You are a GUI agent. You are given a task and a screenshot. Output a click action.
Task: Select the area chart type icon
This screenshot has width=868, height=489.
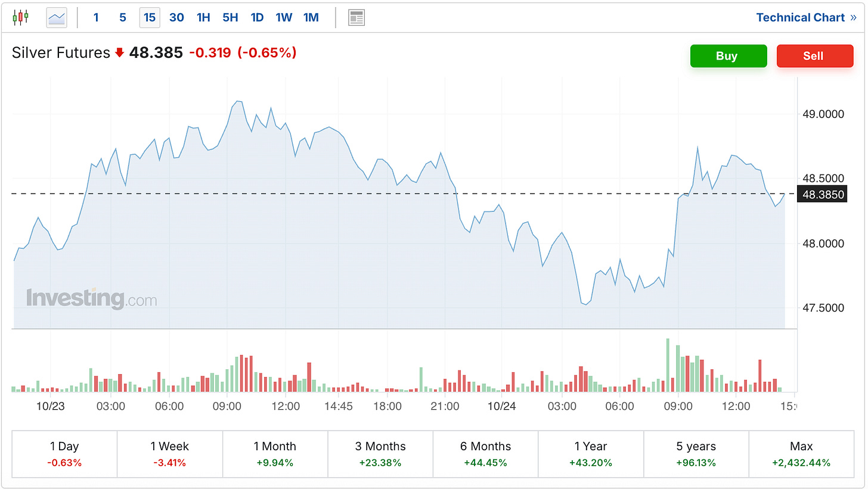[x=57, y=17]
